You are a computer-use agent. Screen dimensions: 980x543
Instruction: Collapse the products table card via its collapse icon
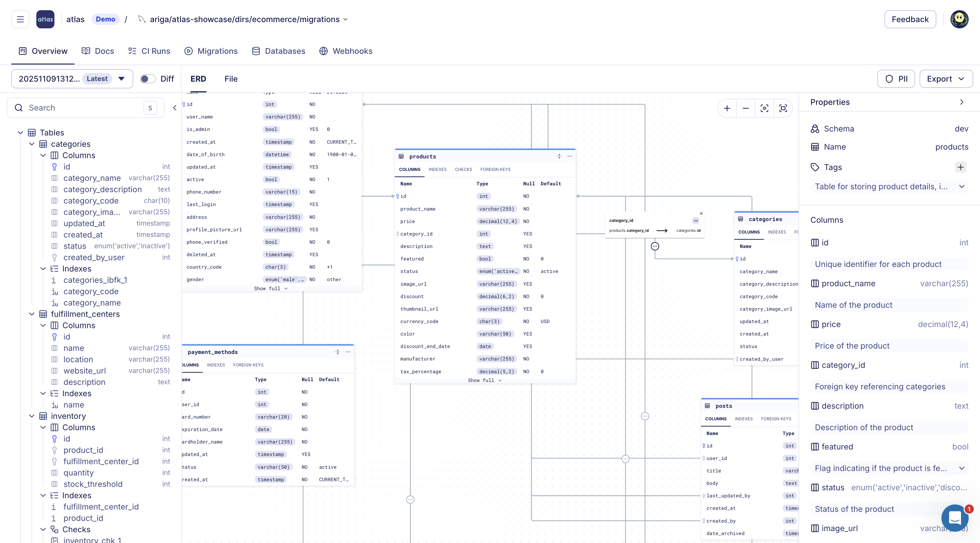[x=559, y=156]
